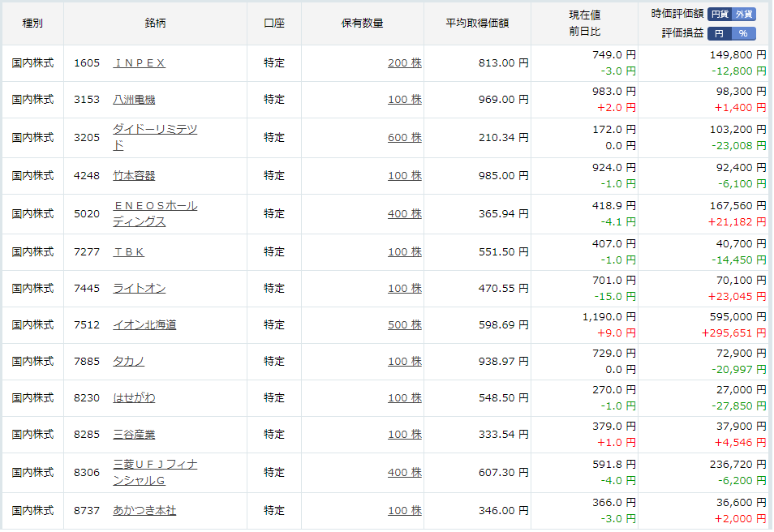The width and height of the screenshot is (774, 532).
Task: Select stock code 7512
Action: click(87, 324)
